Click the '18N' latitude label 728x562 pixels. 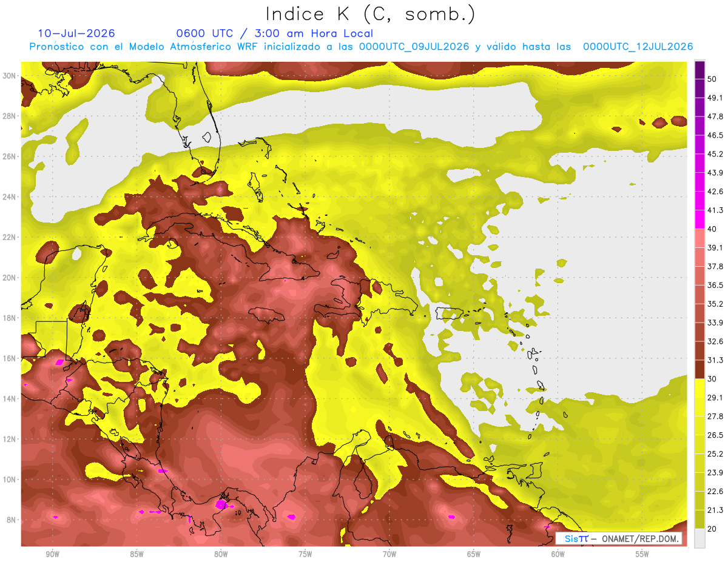click(9, 318)
